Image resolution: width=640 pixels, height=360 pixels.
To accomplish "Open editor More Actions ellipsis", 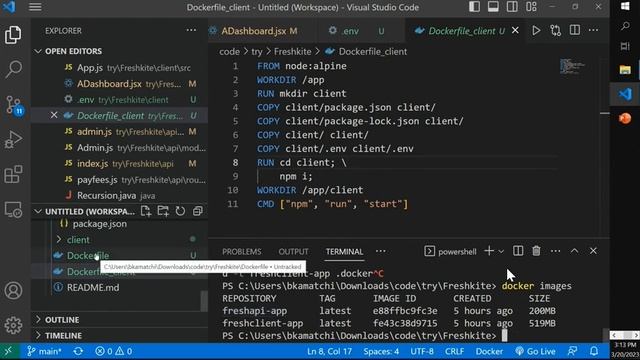I will (593, 30).
